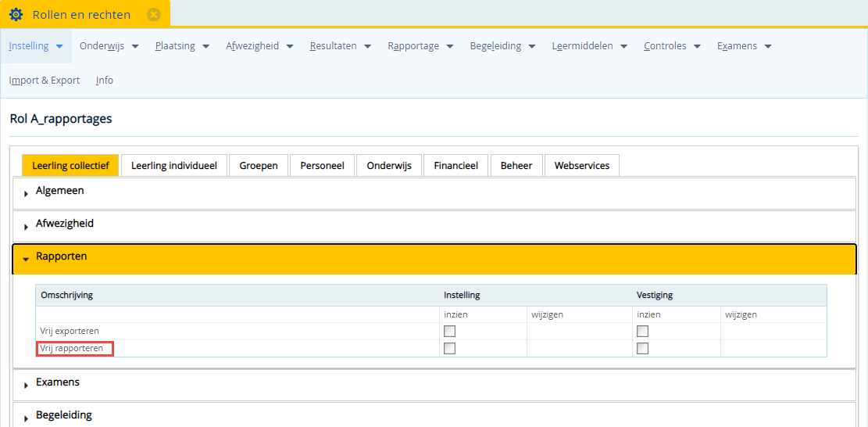
Task: Click the Instelling column header
Action: pos(462,295)
